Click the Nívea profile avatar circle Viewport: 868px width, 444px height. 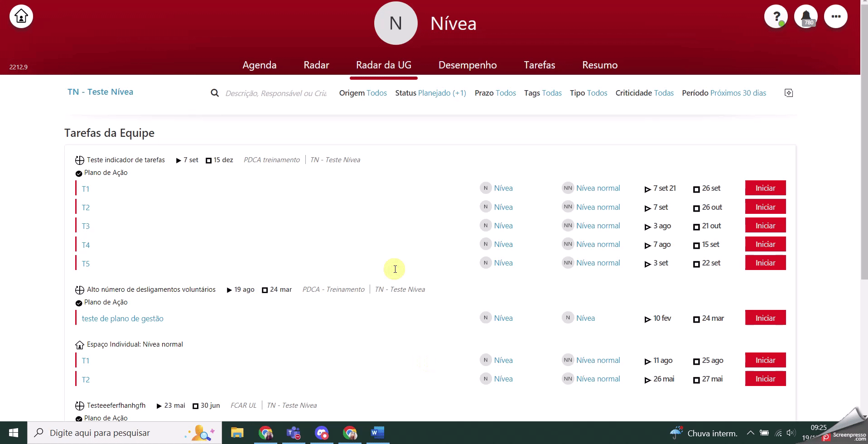click(x=396, y=23)
